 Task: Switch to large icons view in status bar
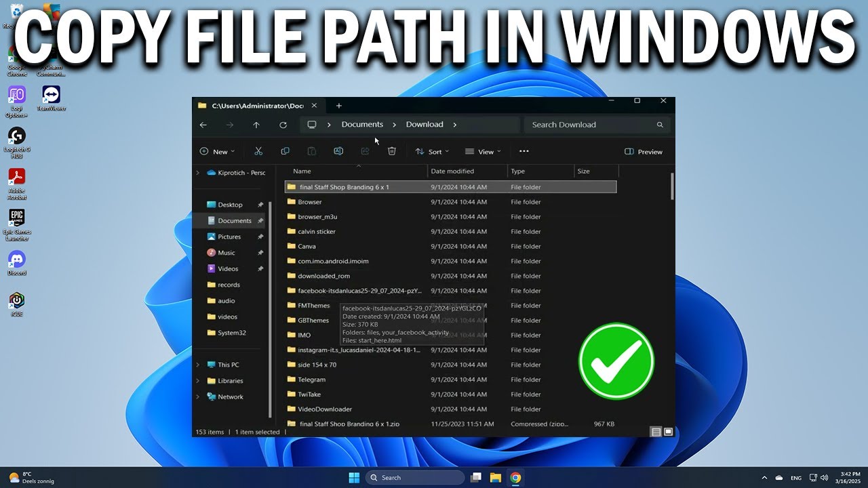click(668, 432)
